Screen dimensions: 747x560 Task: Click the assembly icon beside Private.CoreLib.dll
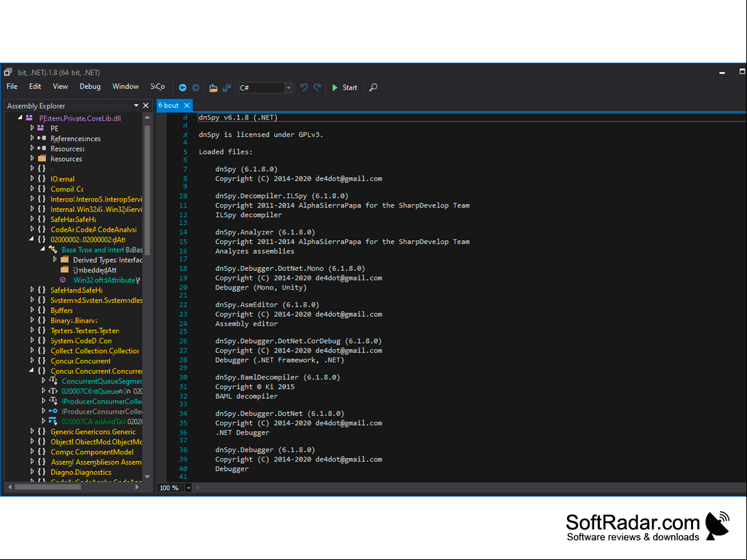tap(30, 118)
